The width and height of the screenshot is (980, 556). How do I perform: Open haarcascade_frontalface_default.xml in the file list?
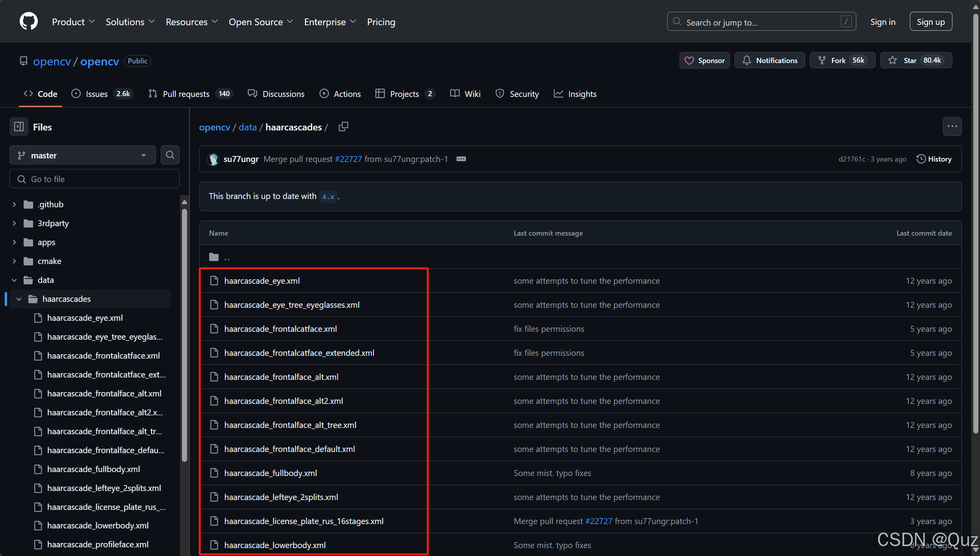click(290, 449)
